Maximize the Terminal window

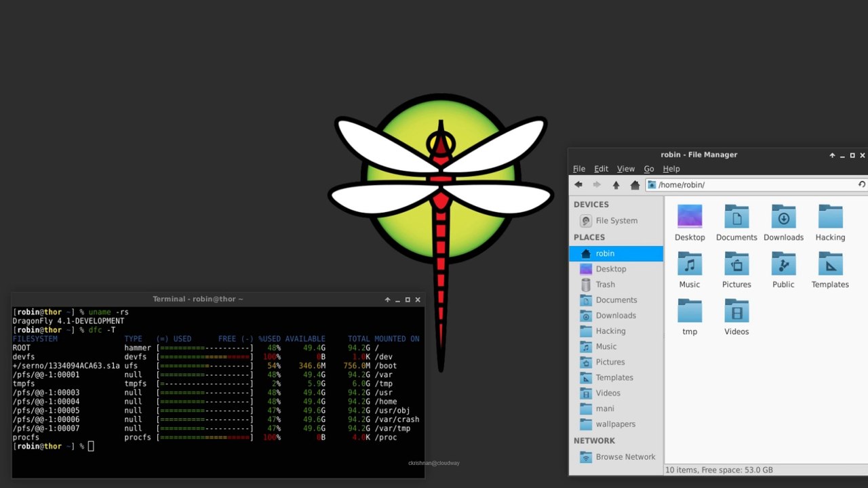408,300
